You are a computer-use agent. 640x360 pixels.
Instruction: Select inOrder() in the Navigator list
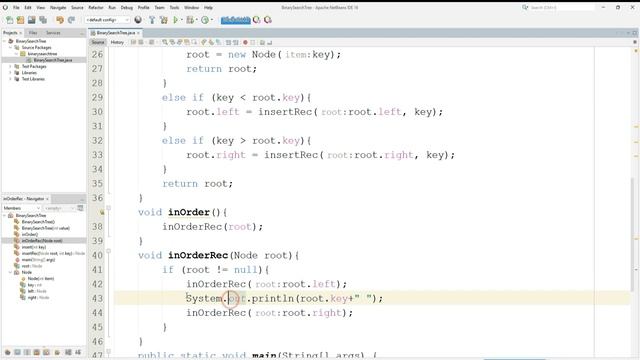(x=29, y=234)
